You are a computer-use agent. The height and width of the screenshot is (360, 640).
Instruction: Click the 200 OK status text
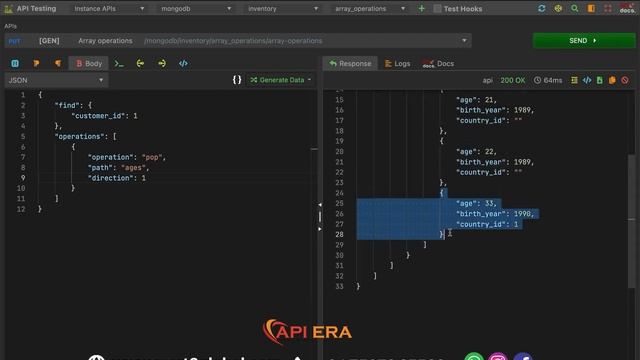tap(513, 80)
